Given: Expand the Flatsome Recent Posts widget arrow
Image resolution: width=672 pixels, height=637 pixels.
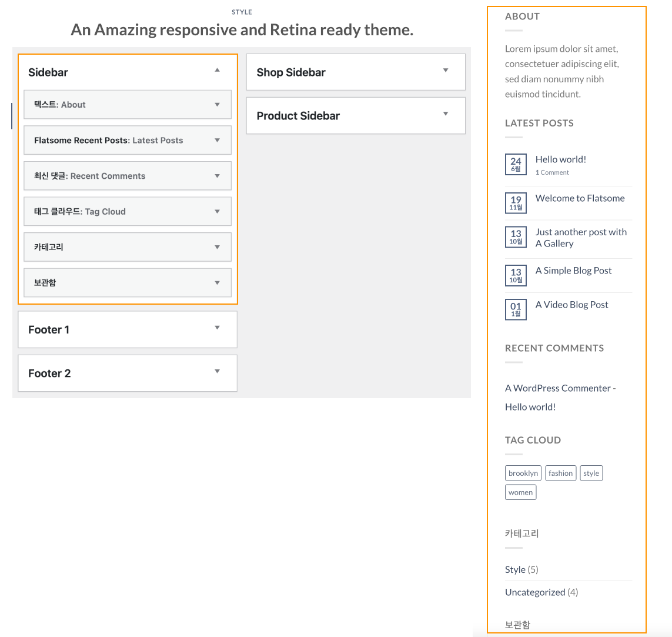Looking at the screenshot, I should (x=218, y=140).
